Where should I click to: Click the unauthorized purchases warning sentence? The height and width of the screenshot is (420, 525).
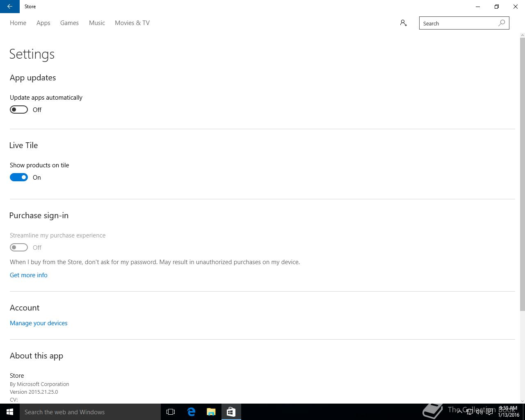[x=155, y=262]
